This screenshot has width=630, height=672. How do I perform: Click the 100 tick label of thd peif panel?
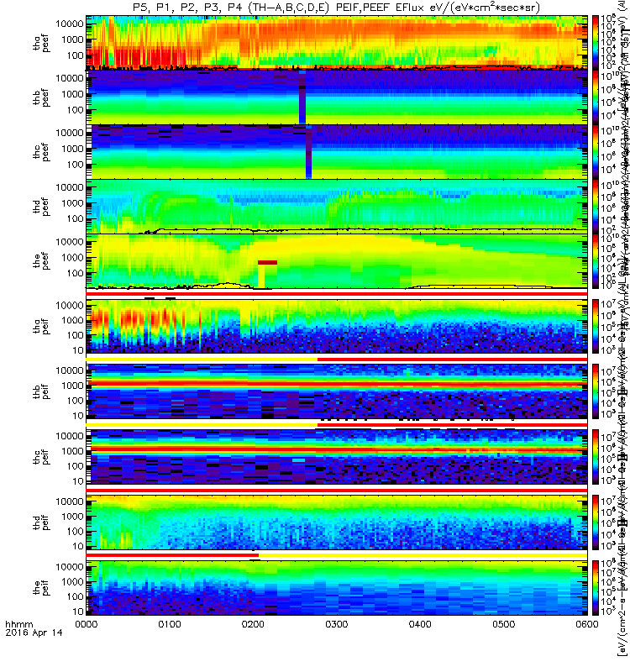click(x=75, y=532)
